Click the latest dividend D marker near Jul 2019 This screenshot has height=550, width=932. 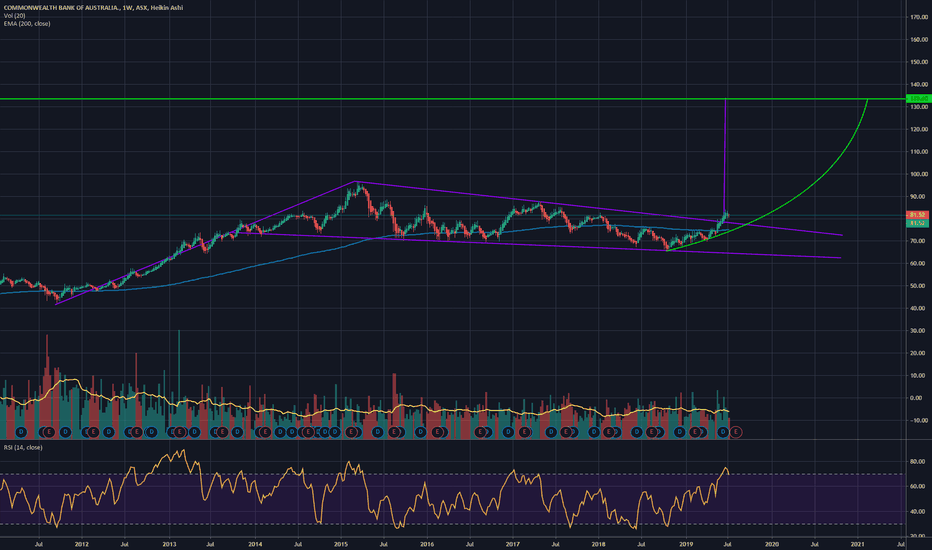pyautogui.click(x=723, y=432)
